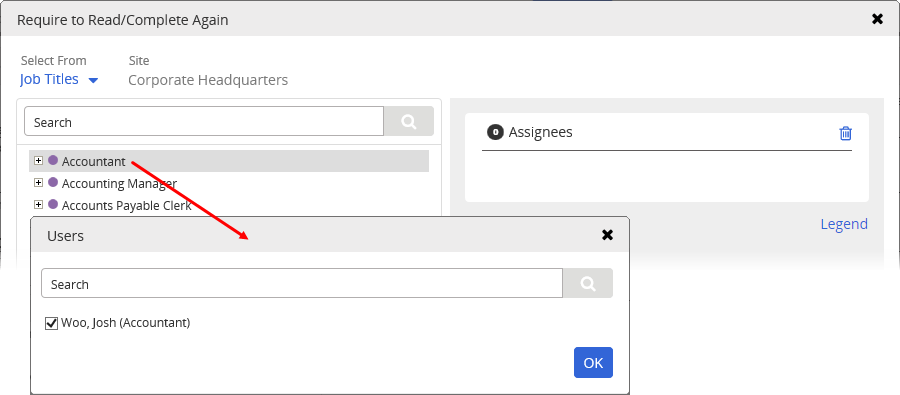Open the Legend link
This screenshot has width=900, height=395.
click(844, 224)
